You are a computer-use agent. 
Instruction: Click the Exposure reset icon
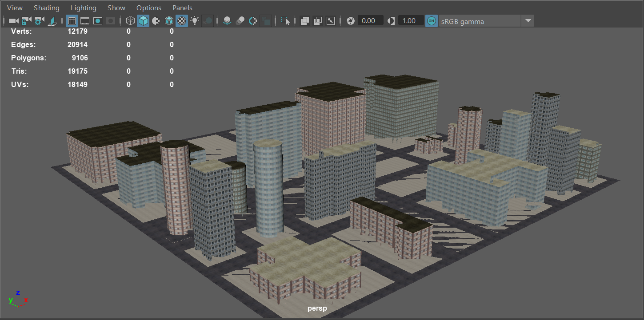point(351,21)
